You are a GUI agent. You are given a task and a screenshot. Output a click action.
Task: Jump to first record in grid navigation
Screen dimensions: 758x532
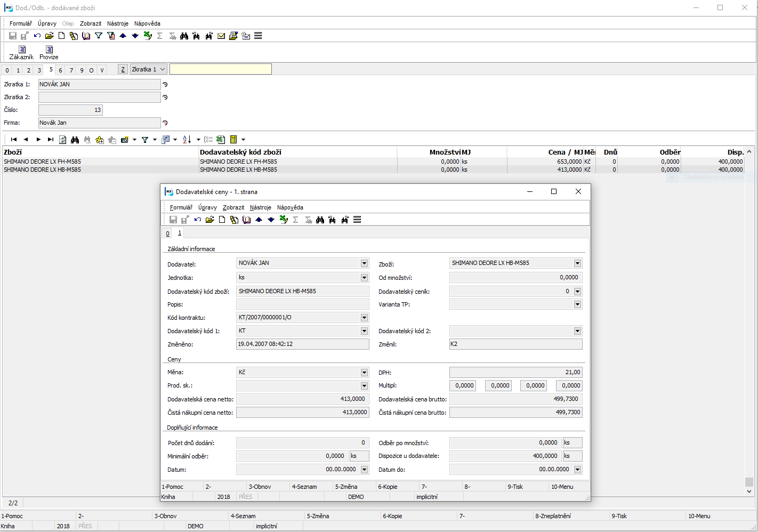point(14,140)
